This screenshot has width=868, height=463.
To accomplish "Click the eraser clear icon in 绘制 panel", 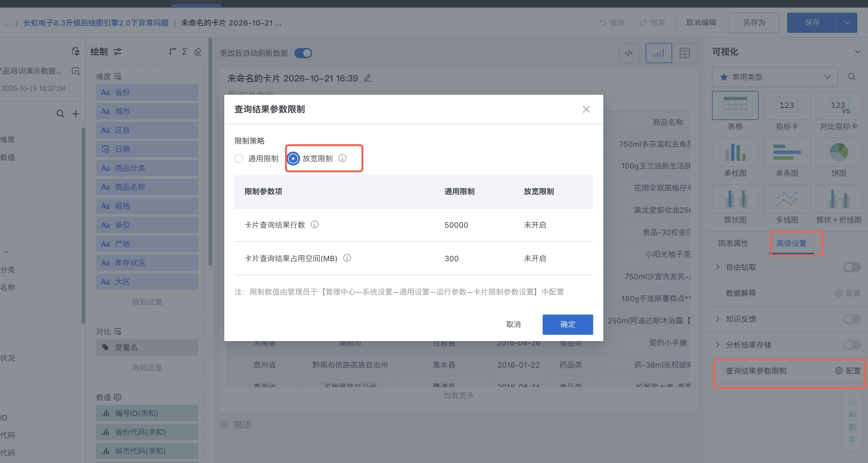I will [198, 51].
